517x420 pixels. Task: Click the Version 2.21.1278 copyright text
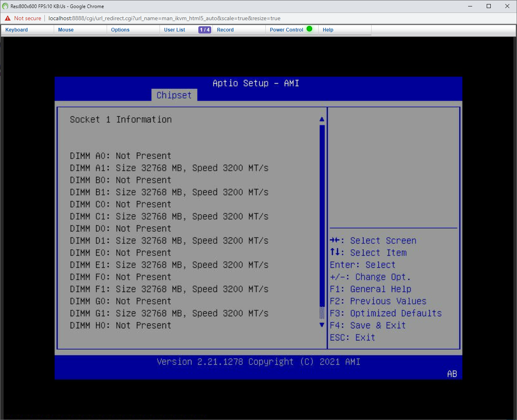tap(258, 362)
